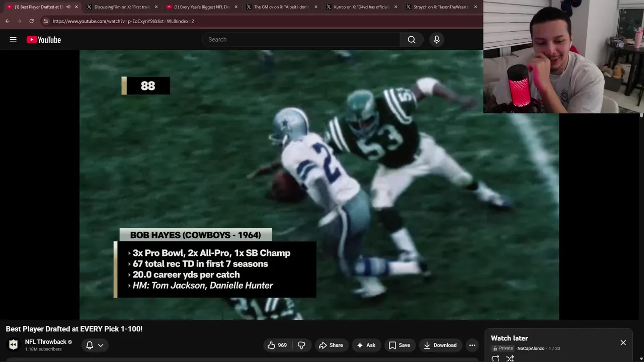Close the DiscussingFilm tab
The width and height of the screenshot is (644, 362).
156,7
